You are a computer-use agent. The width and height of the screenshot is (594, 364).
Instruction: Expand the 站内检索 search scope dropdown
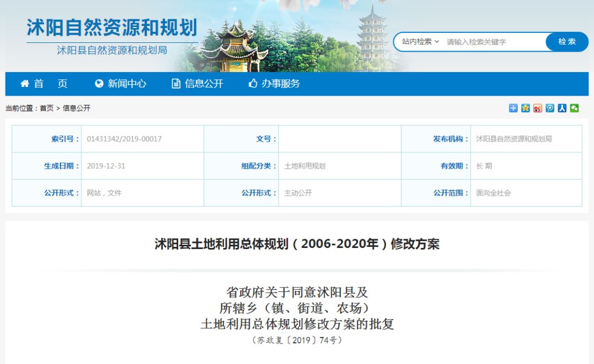420,42
